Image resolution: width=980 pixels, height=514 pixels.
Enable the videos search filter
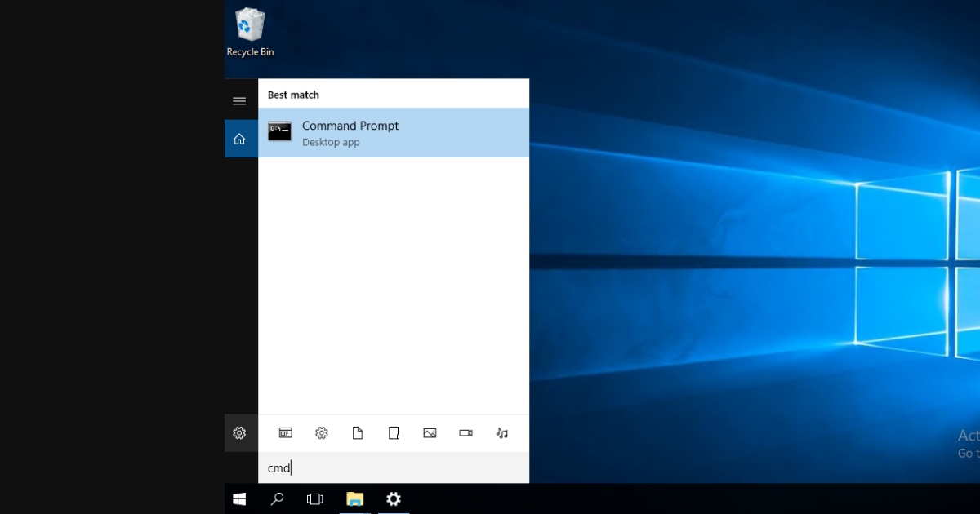[465, 433]
